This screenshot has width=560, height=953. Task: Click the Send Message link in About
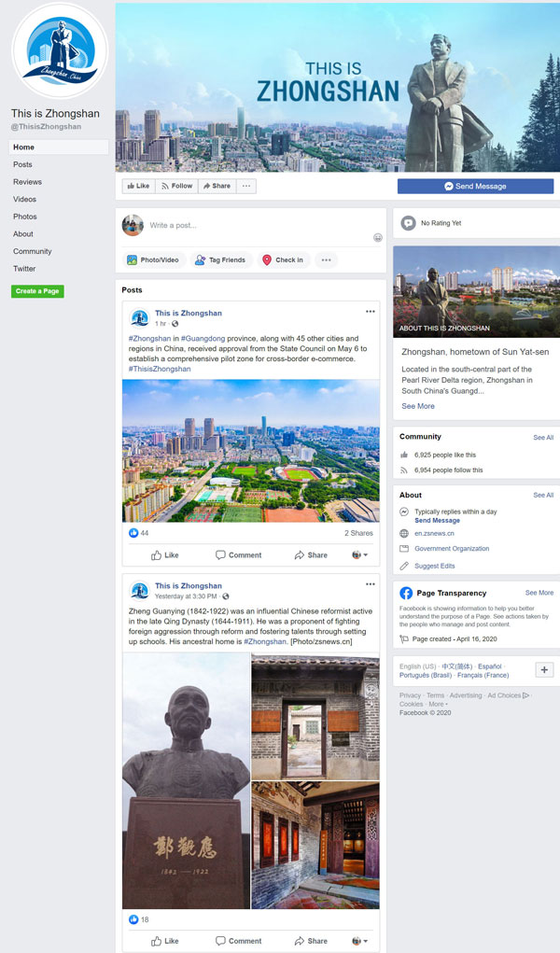click(x=437, y=521)
